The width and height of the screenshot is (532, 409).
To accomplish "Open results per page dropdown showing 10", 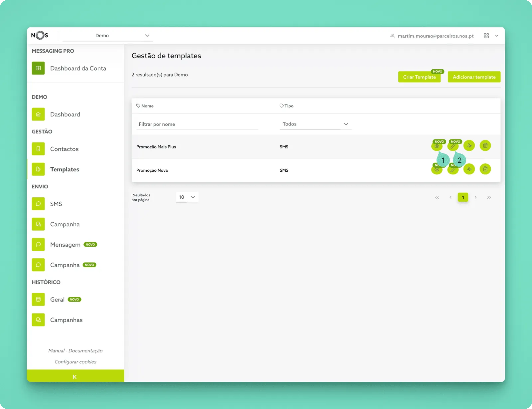I will coord(187,197).
